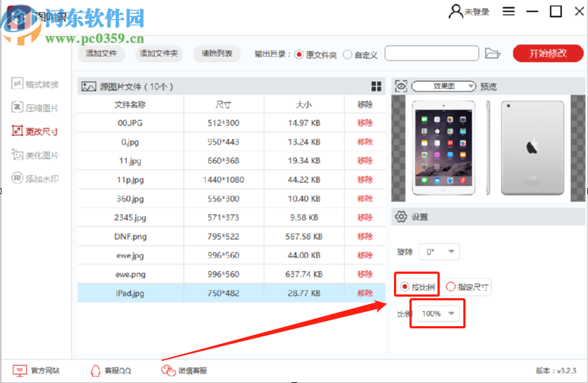Click the 567.58 KB size cell
The width and height of the screenshot is (588, 383).
[x=304, y=236]
